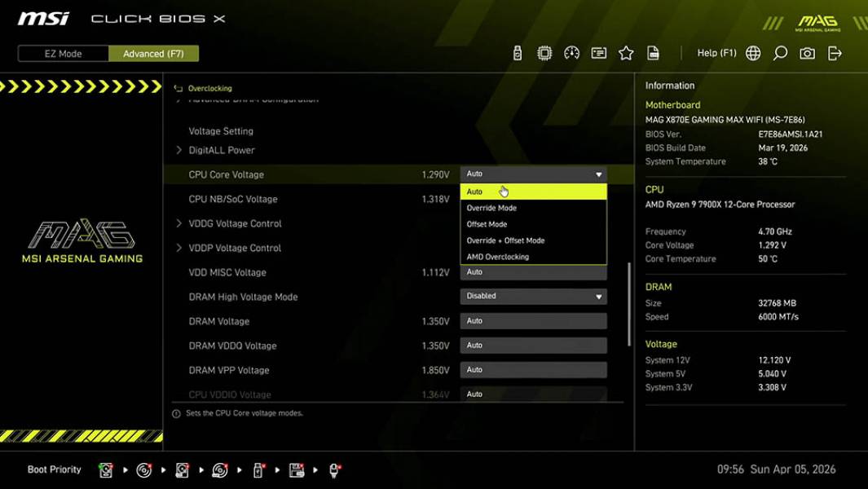Open the hardware monitor gauge icon
868x489 pixels.
pos(571,52)
